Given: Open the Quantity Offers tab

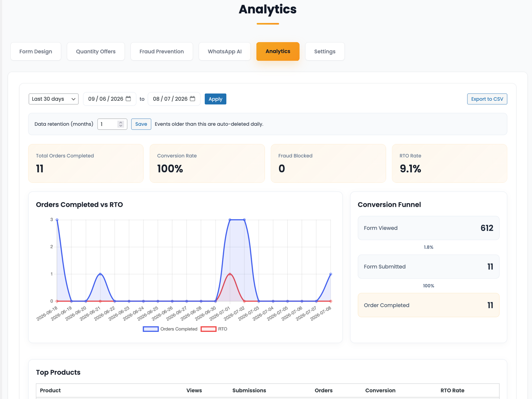Looking at the screenshot, I should (x=96, y=52).
